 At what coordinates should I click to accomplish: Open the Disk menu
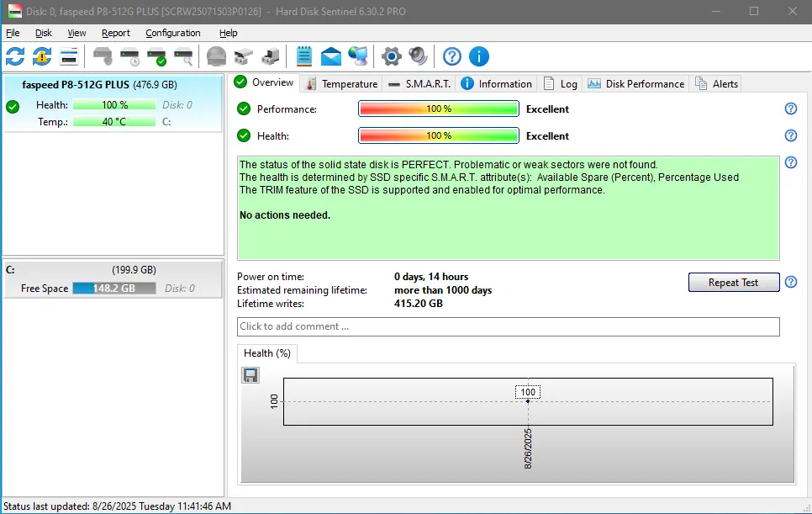[x=44, y=33]
